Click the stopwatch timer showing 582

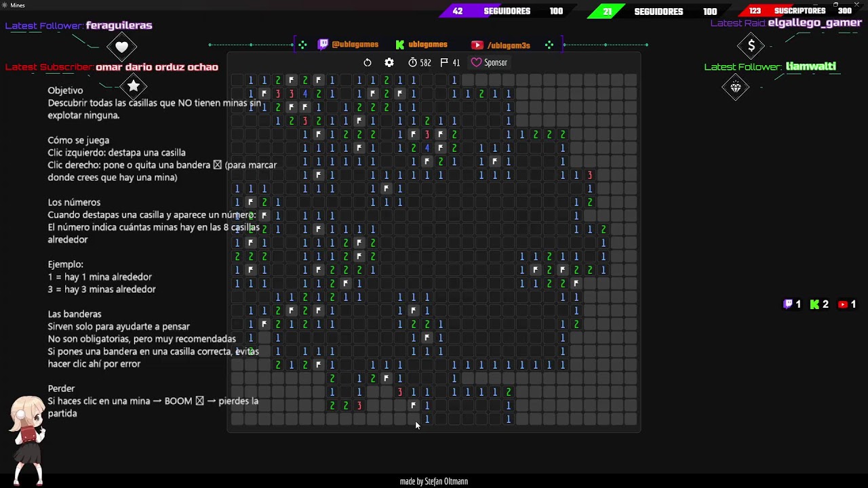tap(420, 62)
